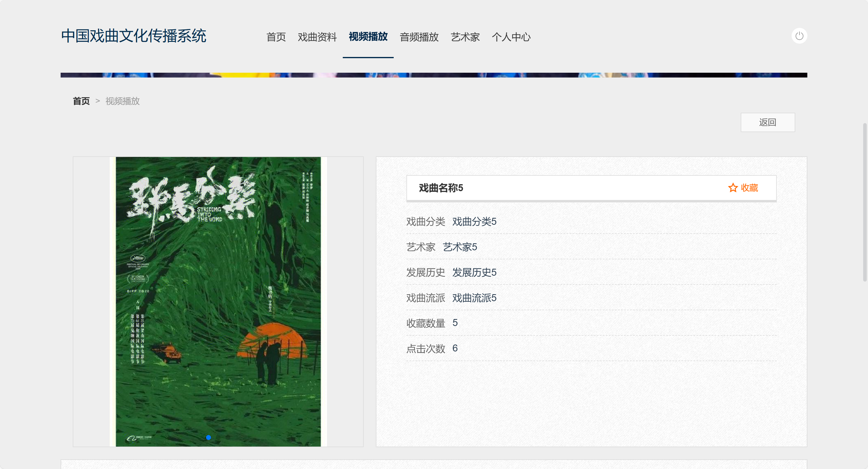Image resolution: width=868 pixels, height=469 pixels.
Task: Click the 首页 breadcrumb link
Action: tap(81, 101)
